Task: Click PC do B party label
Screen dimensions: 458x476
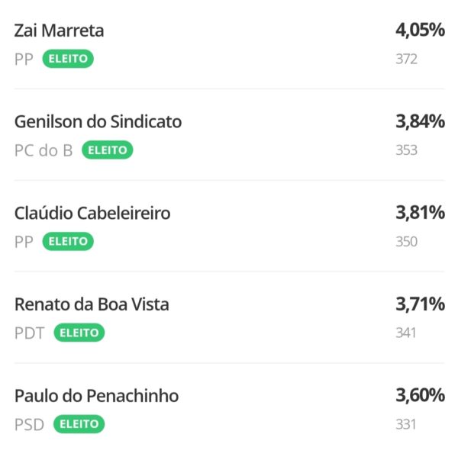Action: pos(44,150)
